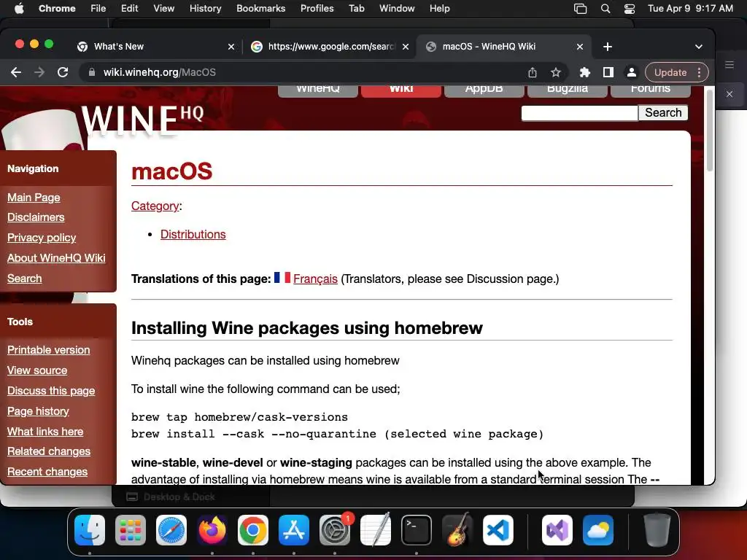Open App Store from the Dock
This screenshot has width=747, height=560.
[x=294, y=530]
